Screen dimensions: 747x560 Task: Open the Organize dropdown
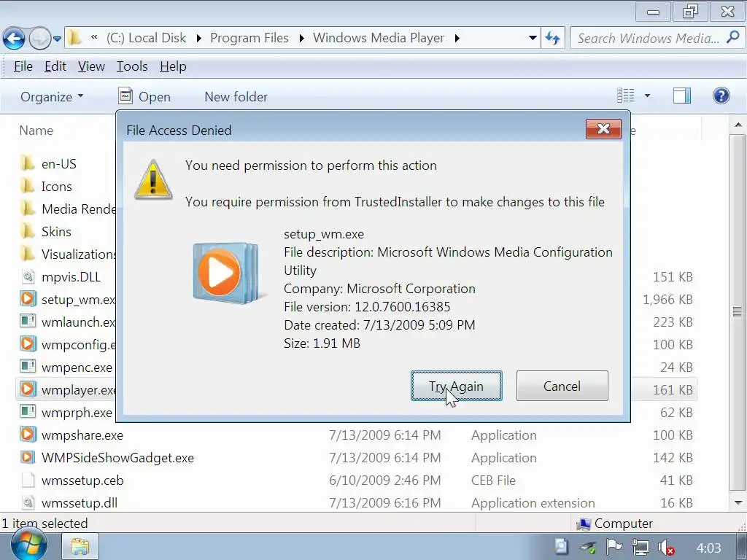pos(52,97)
